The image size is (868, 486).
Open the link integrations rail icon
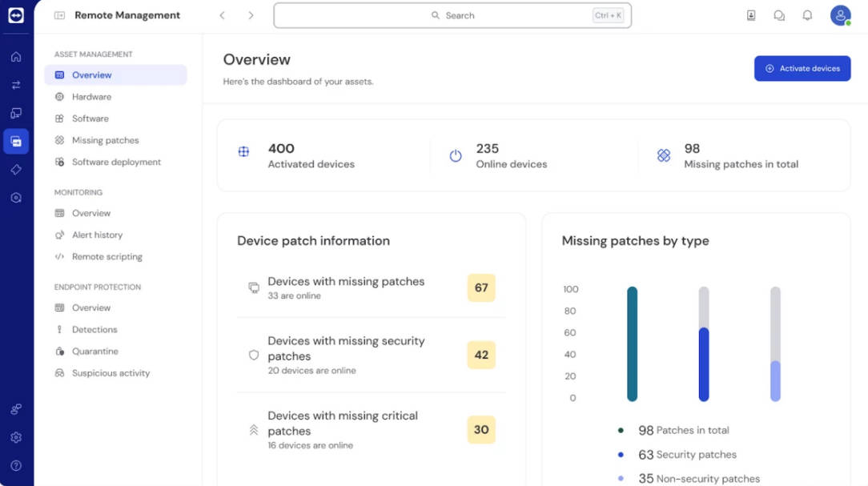pos(16,409)
